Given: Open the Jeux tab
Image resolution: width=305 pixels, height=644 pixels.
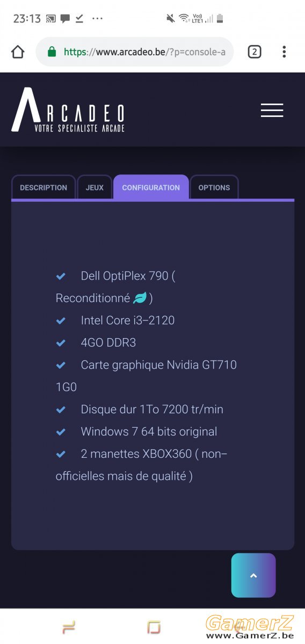Looking at the screenshot, I should click(x=95, y=187).
